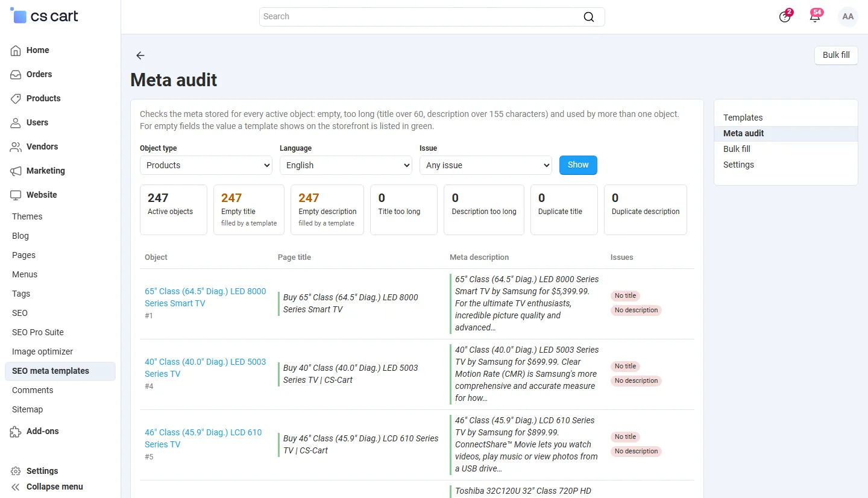Open Menus in the sidebar

[x=25, y=274]
